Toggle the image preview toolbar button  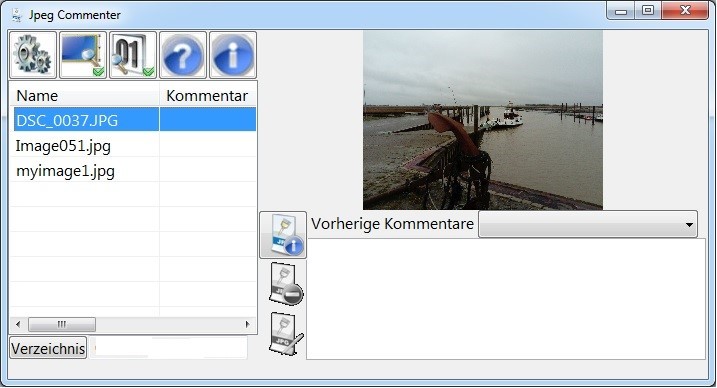(83, 55)
